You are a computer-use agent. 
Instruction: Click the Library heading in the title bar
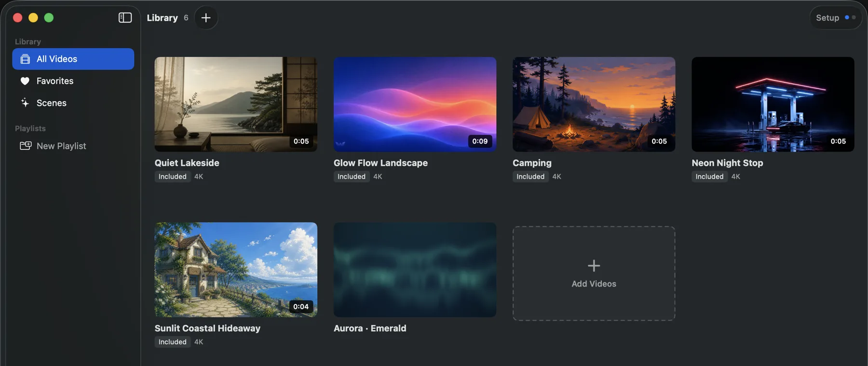[163, 18]
